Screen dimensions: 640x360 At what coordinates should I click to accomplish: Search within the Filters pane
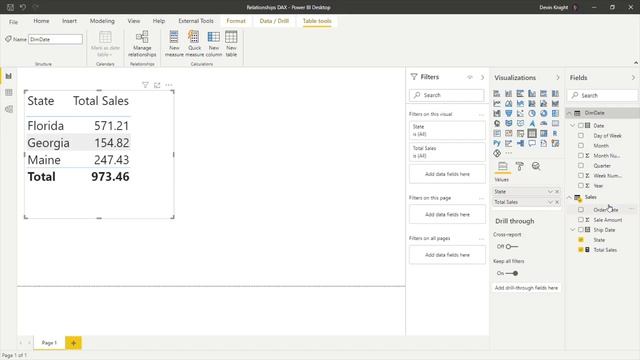(x=447, y=95)
